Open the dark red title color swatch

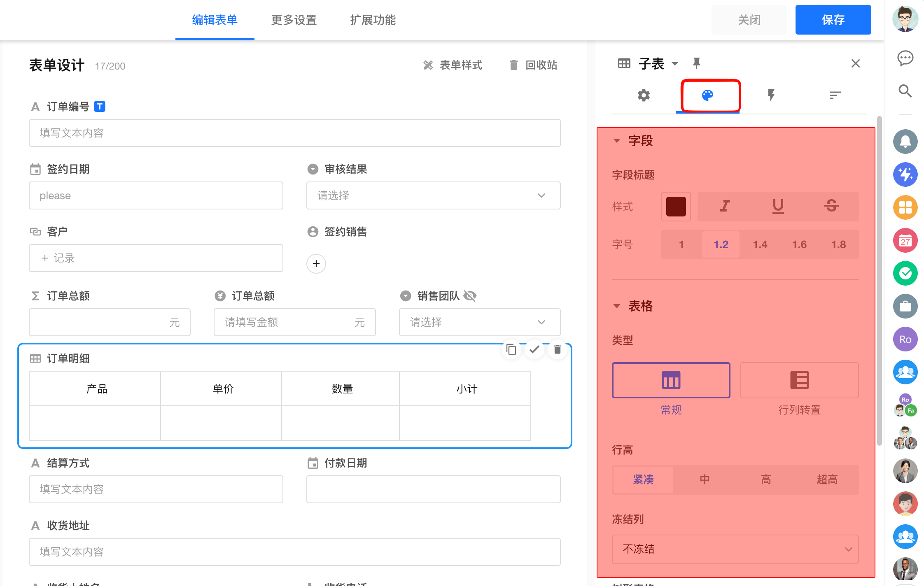point(676,206)
